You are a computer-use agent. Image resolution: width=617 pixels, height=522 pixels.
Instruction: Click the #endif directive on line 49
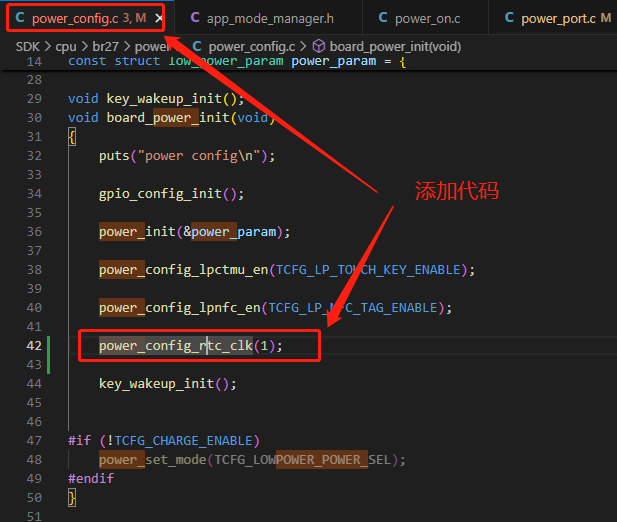(x=91, y=478)
